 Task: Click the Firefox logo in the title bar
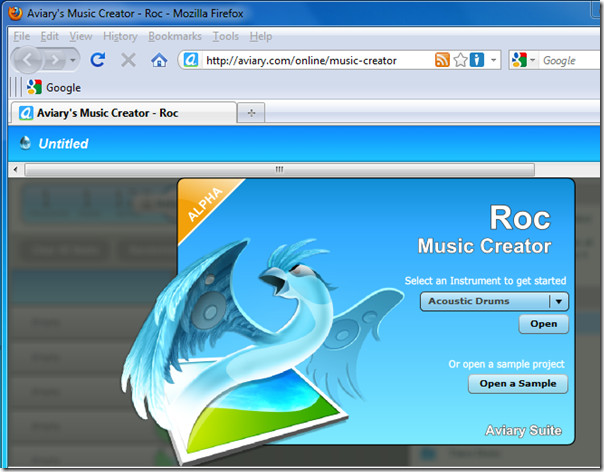tap(16, 13)
